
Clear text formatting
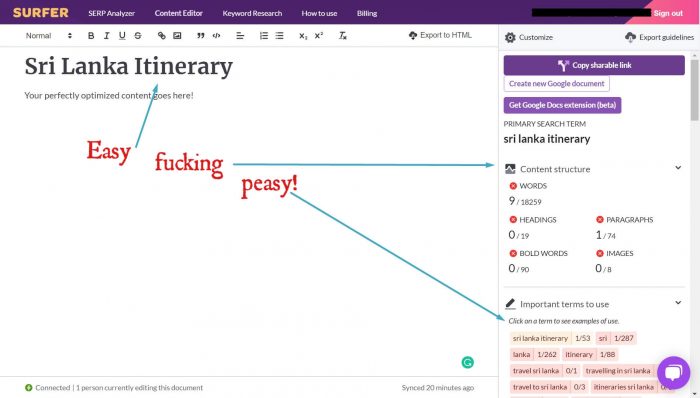(x=342, y=36)
